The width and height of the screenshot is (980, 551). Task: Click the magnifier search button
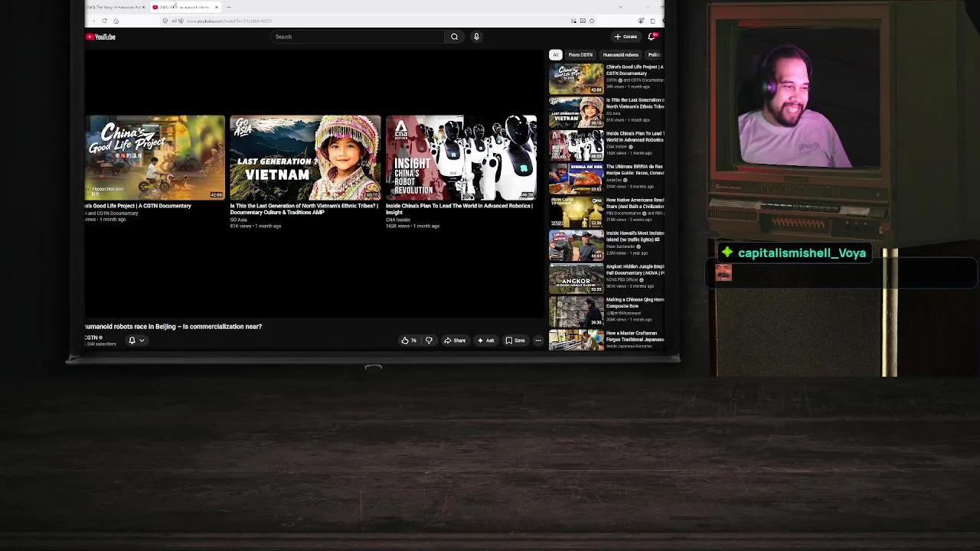[x=454, y=37]
